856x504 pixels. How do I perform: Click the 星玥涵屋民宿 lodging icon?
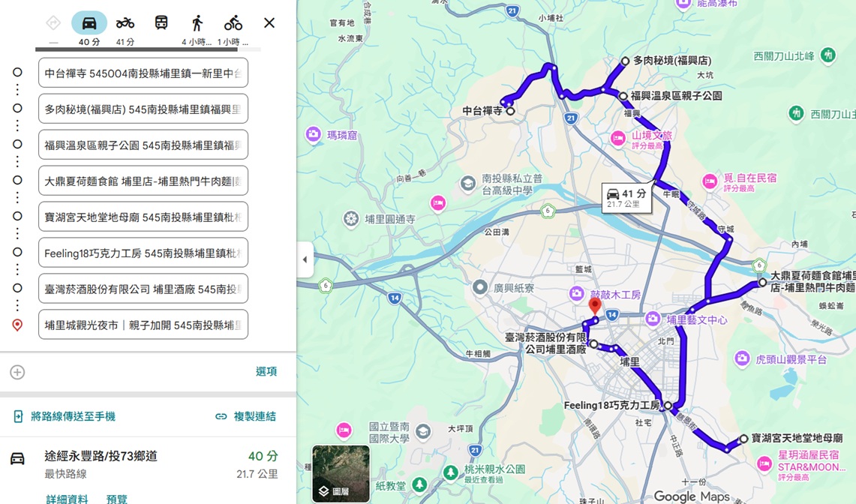(764, 464)
